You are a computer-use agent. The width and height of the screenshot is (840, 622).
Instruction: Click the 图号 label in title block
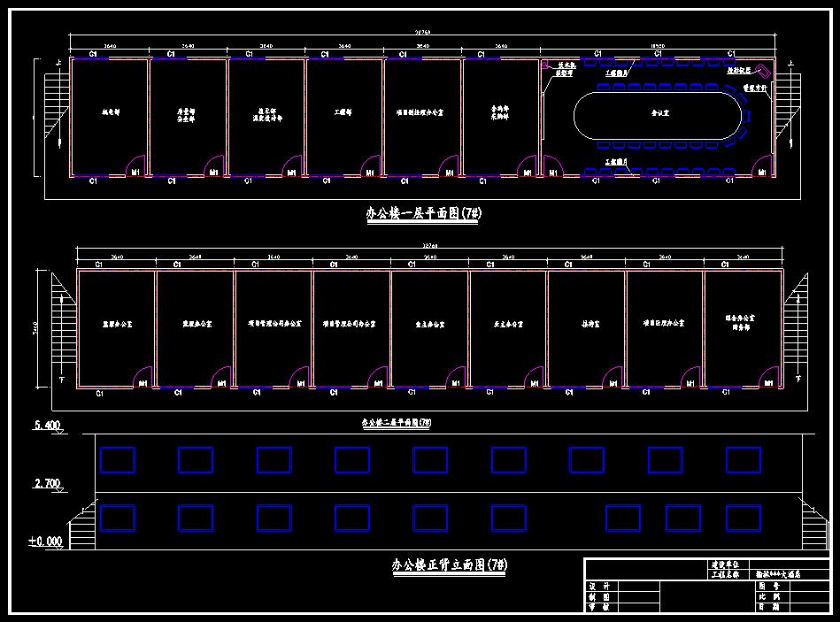click(769, 586)
